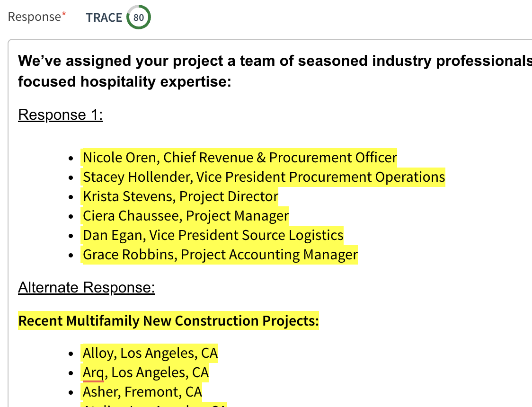Click the Ciera Chaussee, Project Manager line

[x=186, y=216]
